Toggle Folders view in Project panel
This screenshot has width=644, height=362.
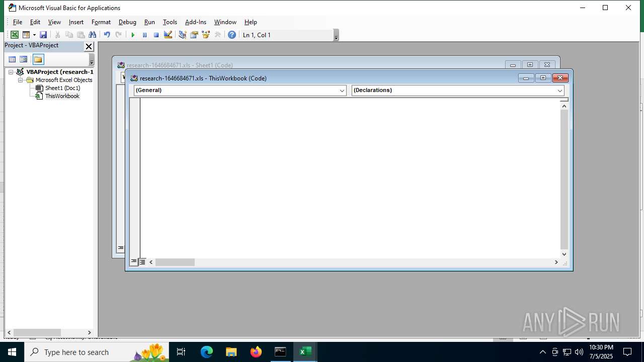[x=38, y=59]
